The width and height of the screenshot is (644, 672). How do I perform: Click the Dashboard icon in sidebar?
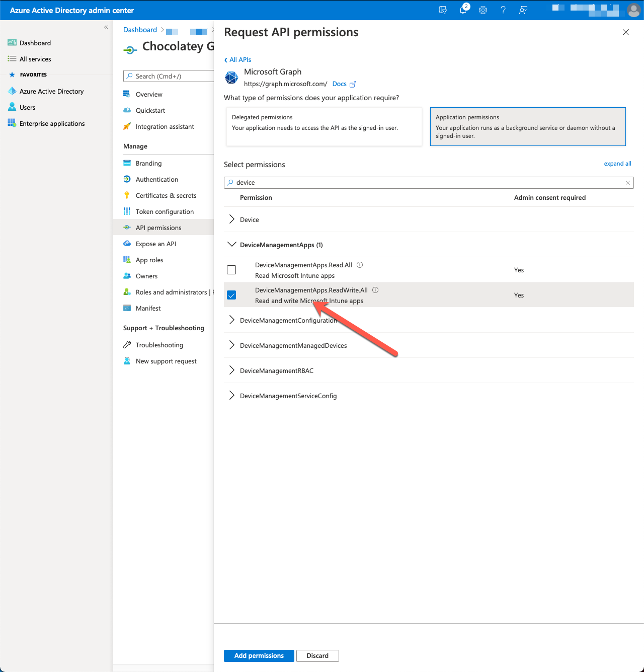[12, 43]
